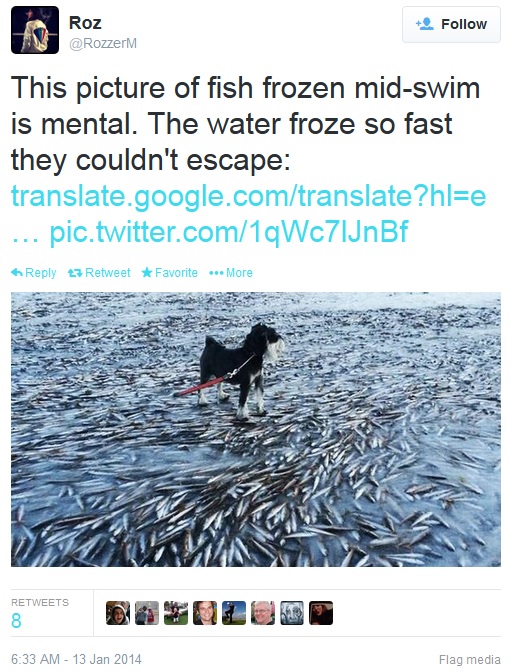The width and height of the screenshot is (511, 671).
Task: Click the Favorite star icon
Action: pos(147,272)
